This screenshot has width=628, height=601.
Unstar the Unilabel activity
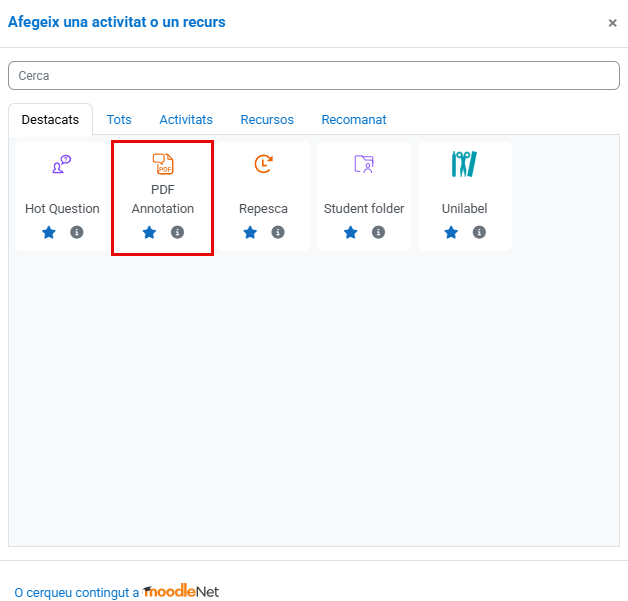(x=450, y=232)
